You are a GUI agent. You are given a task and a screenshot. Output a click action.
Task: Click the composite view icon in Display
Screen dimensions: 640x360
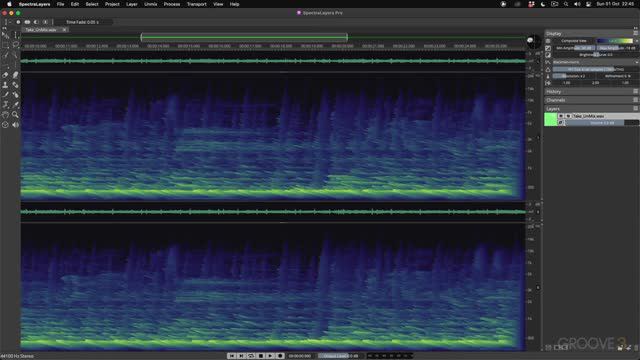coord(548,41)
